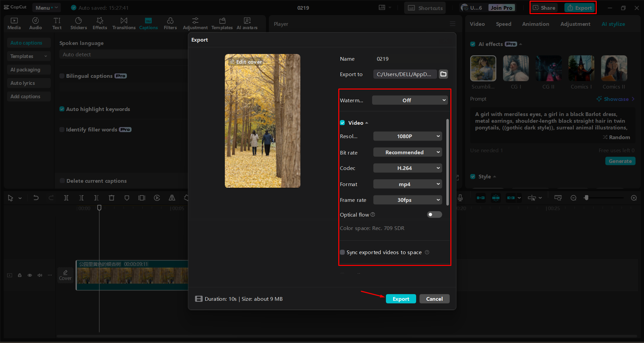Open the Transitions panel
This screenshot has height=343, width=644.
tap(123, 23)
